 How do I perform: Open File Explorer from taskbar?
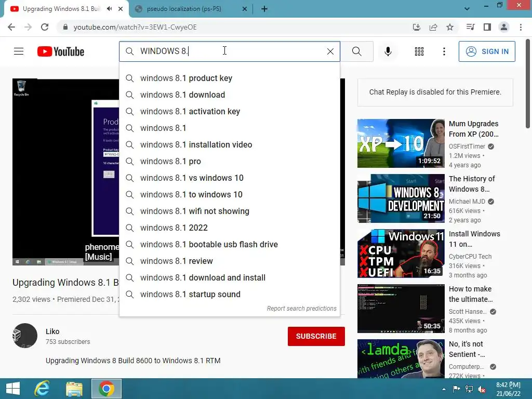coord(74,389)
